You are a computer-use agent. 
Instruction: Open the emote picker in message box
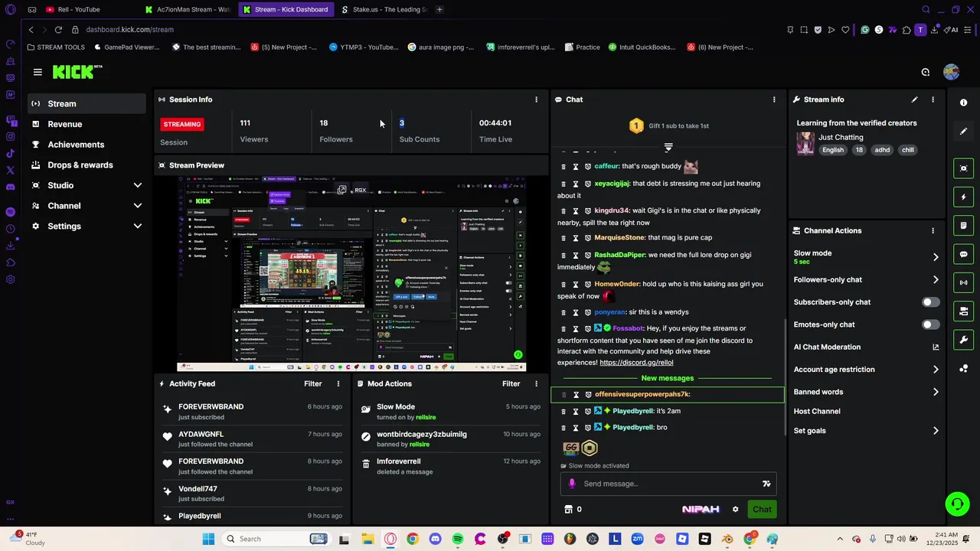(766, 484)
